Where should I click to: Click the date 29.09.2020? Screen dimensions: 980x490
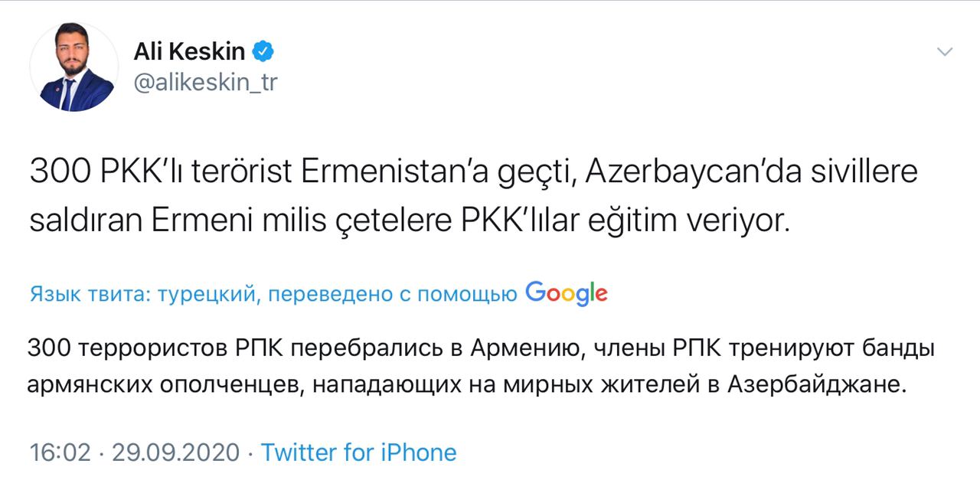(x=175, y=452)
